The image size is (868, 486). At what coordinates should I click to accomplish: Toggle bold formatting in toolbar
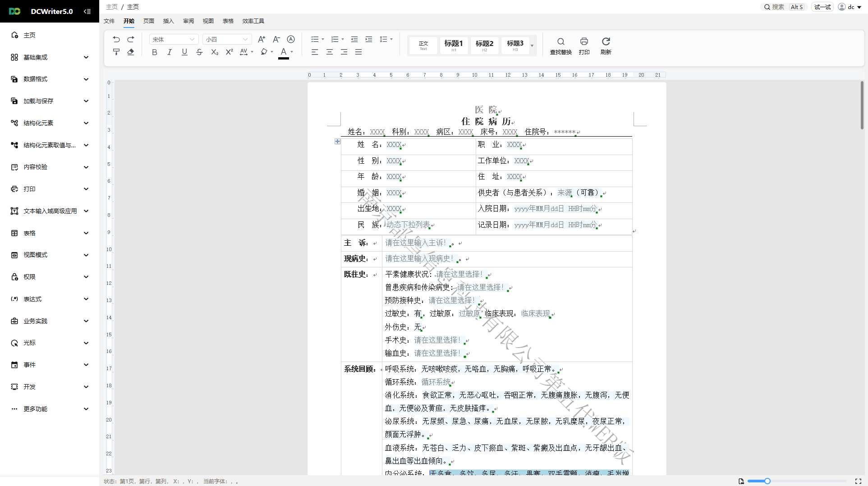[155, 52]
